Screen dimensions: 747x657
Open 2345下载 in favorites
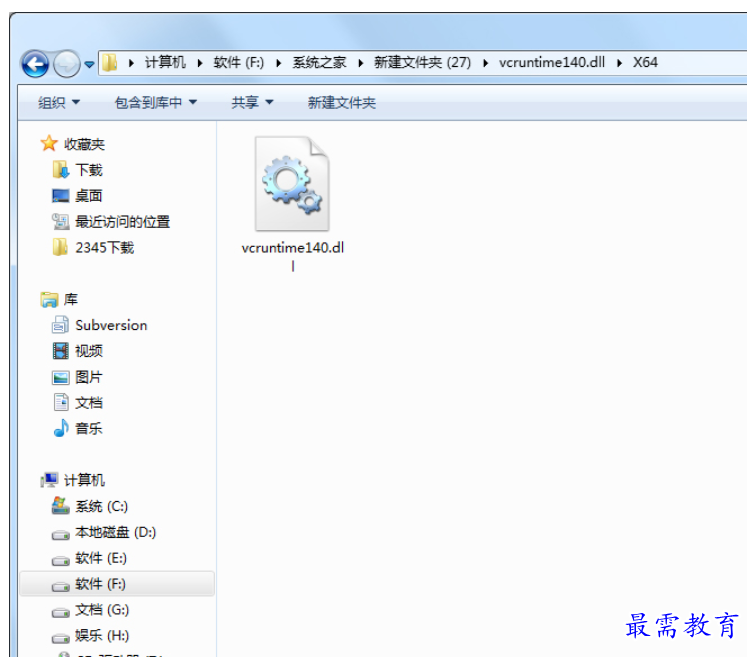click(x=105, y=247)
